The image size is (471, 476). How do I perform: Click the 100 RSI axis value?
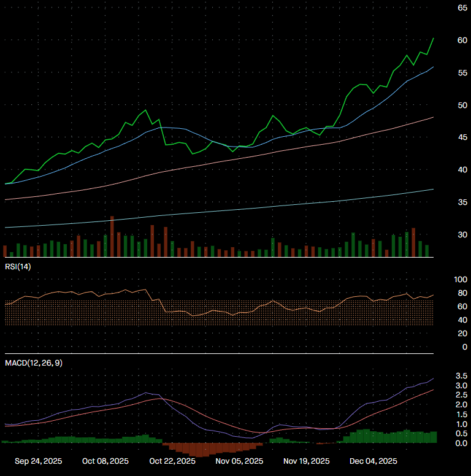pyautogui.click(x=461, y=280)
